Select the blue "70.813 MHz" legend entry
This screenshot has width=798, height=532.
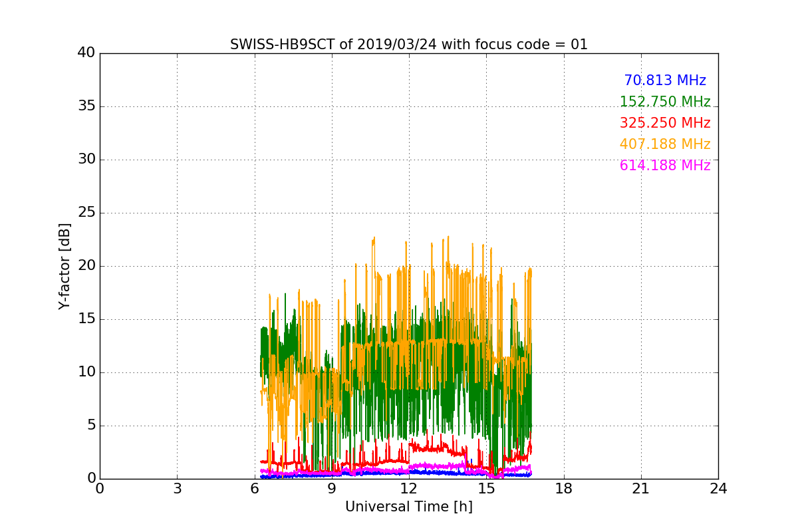coord(665,80)
